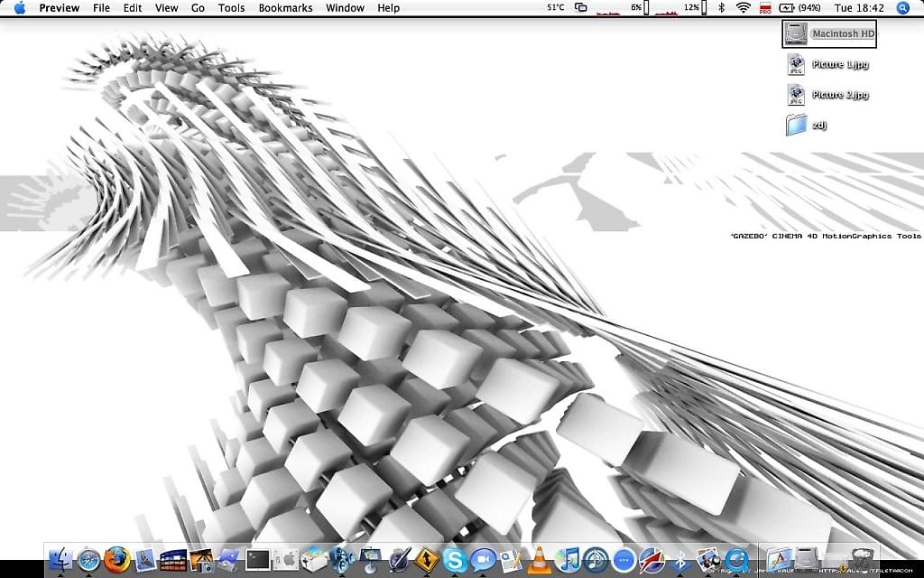Click the clock showing Tue 18:42
This screenshot has width=924, height=578.
[859, 7]
